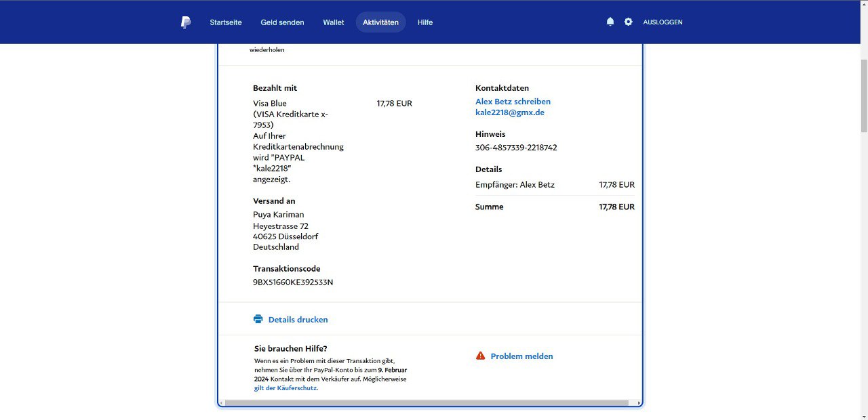Go to Startseite in the navigation
The width and height of the screenshot is (868, 420).
[226, 22]
